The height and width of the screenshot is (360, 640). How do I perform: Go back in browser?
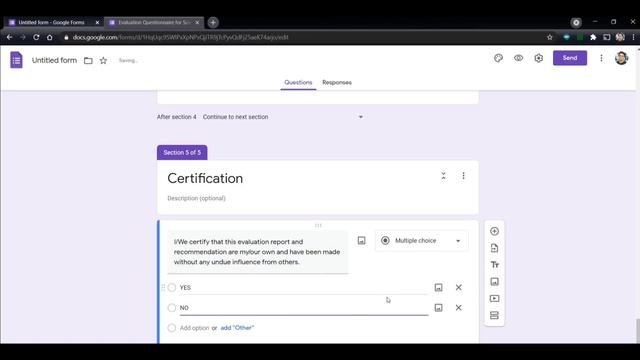(9, 37)
